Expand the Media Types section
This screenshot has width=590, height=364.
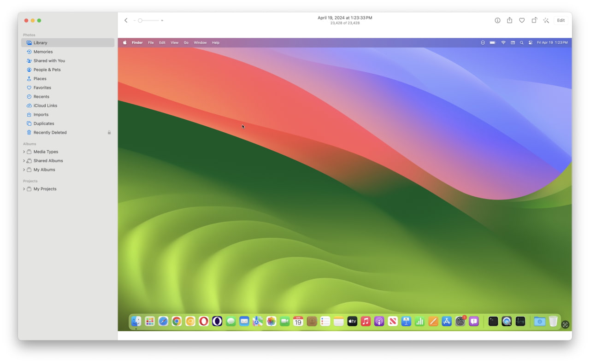[24, 152]
